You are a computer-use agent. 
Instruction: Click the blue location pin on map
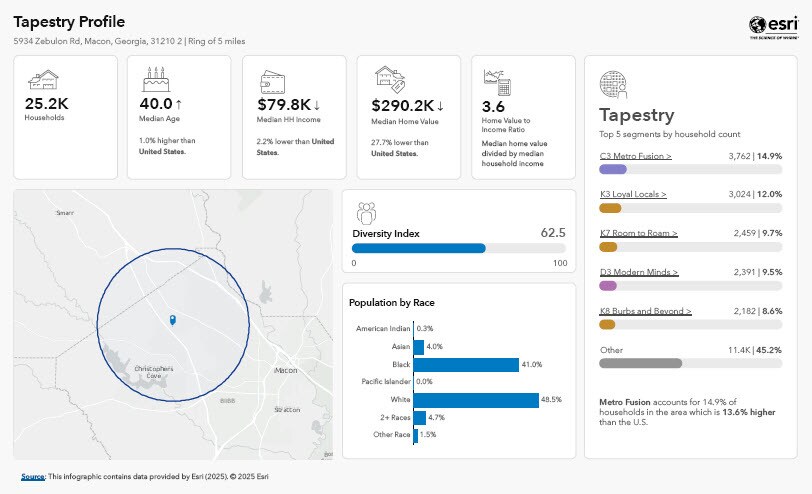point(173,320)
